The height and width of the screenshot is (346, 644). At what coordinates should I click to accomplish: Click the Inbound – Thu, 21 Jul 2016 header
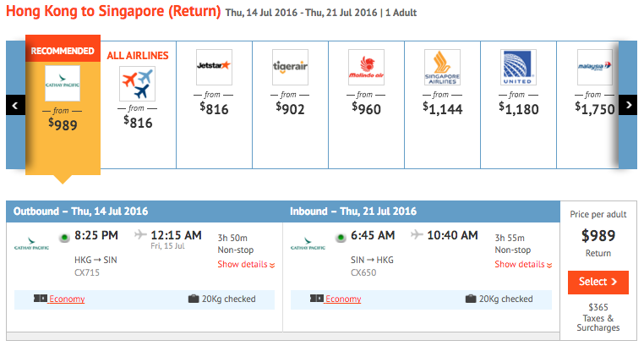click(x=353, y=211)
